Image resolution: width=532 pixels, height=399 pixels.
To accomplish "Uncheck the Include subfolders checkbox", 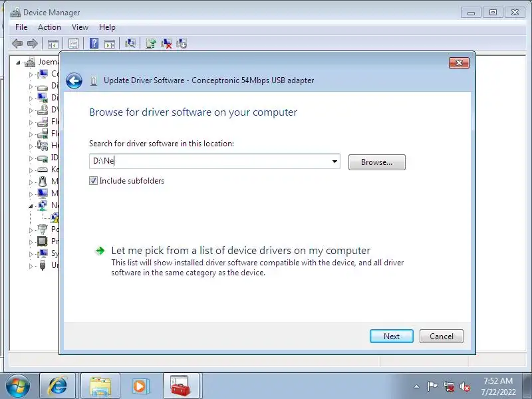I will (x=93, y=181).
